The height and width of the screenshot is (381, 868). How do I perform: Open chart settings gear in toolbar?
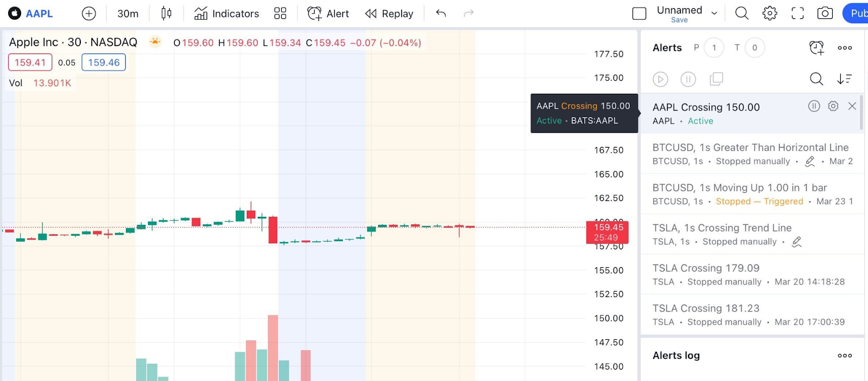[770, 14]
